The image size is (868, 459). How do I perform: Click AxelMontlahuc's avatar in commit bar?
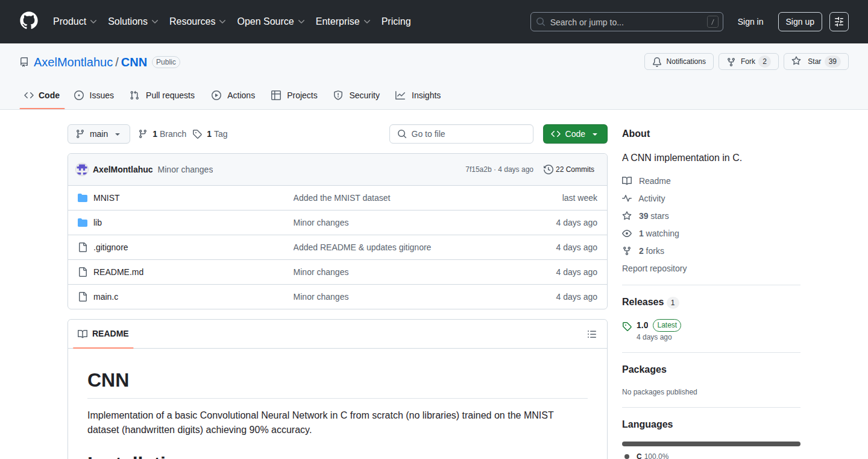point(82,169)
